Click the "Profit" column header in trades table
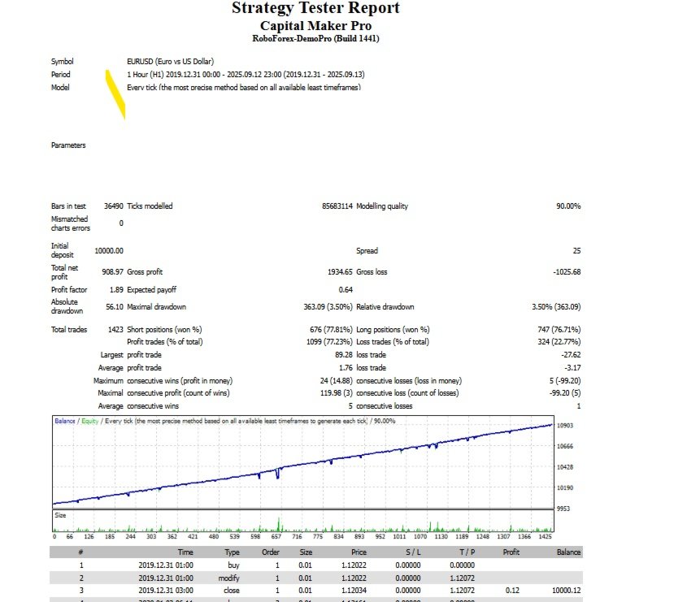The width and height of the screenshot is (700, 602). coord(511,552)
